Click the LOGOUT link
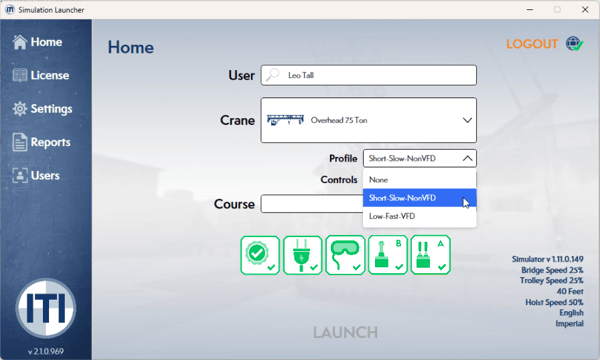Screen dimensions: 600x360 coord(532,44)
